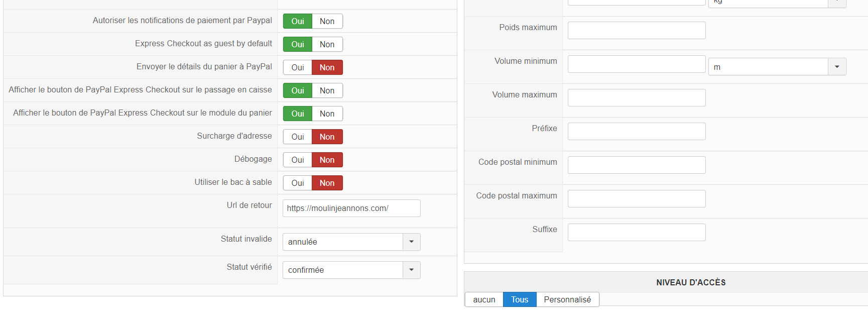Focus the Code postal minimum field

coord(637,165)
